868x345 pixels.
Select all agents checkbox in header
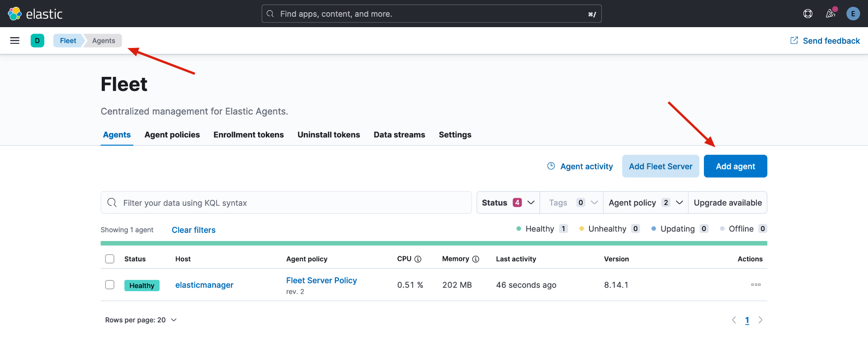click(110, 259)
